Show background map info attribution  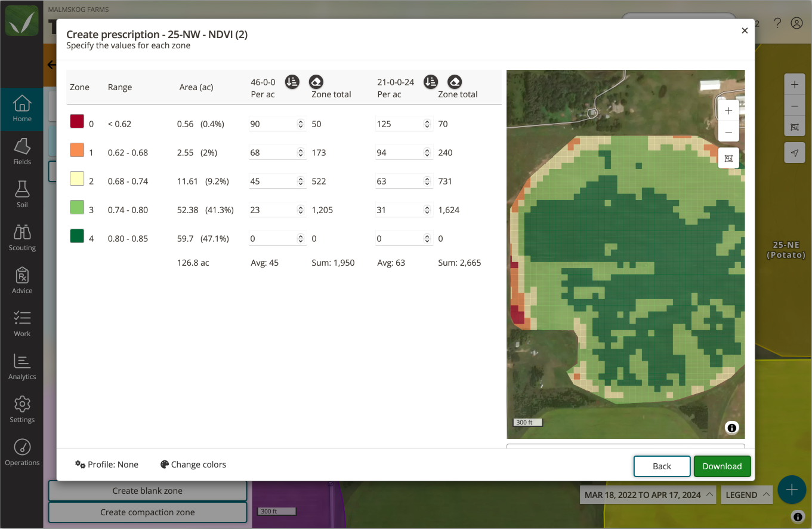pos(798,516)
